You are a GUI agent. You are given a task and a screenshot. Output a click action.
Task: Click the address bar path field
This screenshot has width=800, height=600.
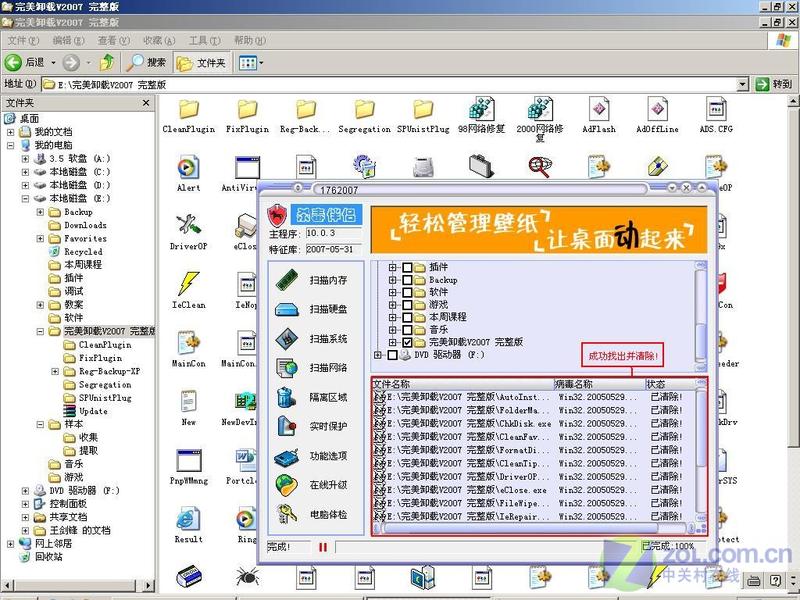click(x=390, y=84)
